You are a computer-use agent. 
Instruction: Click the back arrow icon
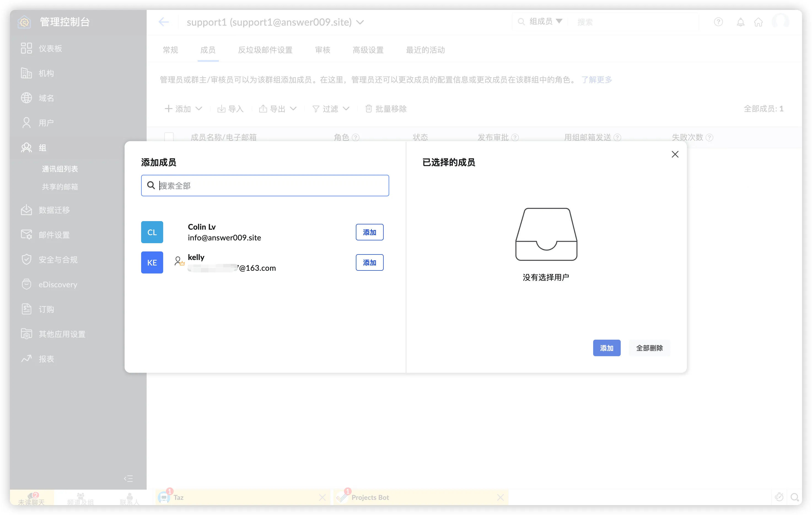click(x=163, y=22)
